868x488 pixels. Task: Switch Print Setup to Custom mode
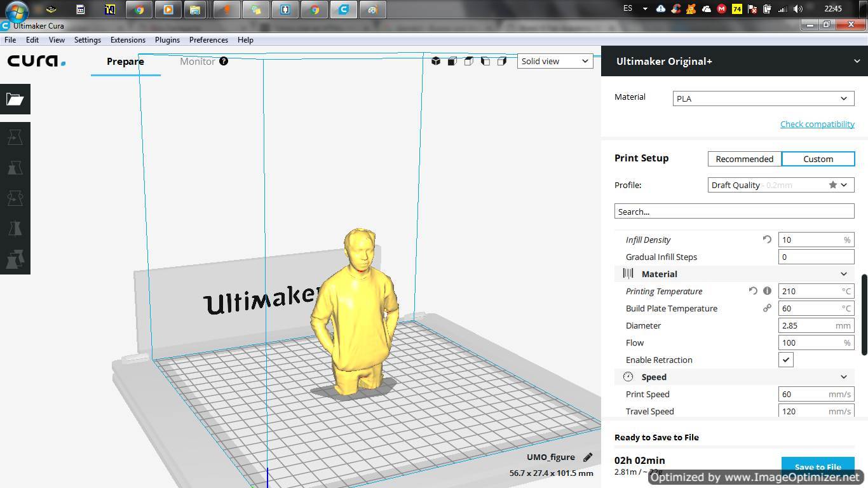coord(818,159)
